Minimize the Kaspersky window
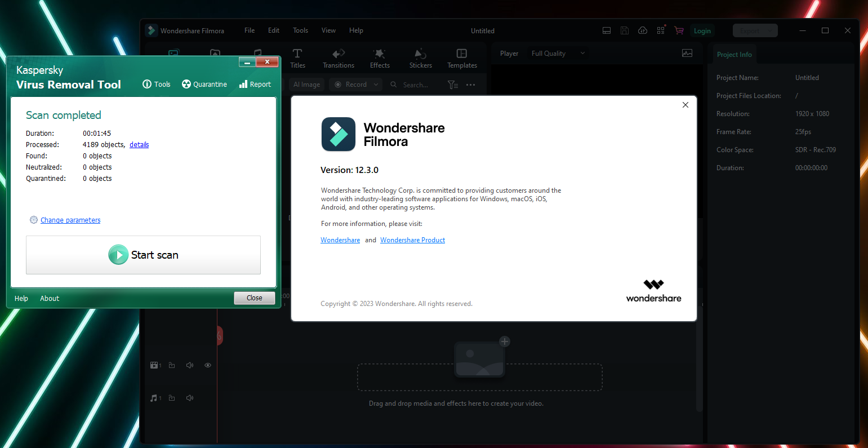The image size is (868, 448). point(247,62)
